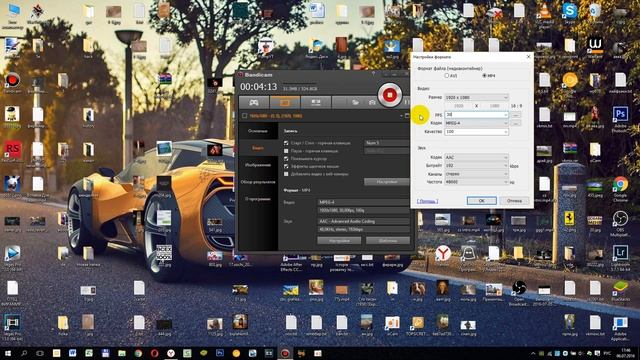The width and height of the screenshot is (640, 360).
Task: Open Opera from the taskbar
Action: 154,353
